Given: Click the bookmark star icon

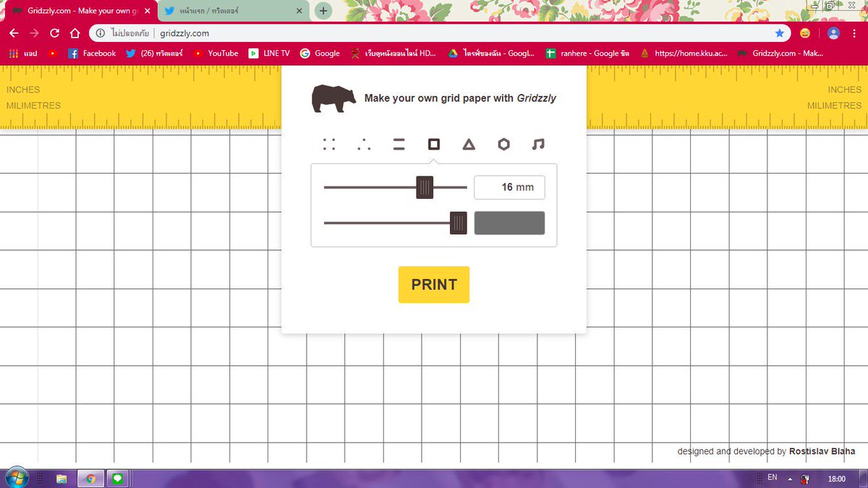Looking at the screenshot, I should pyautogui.click(x=779, y=33).
